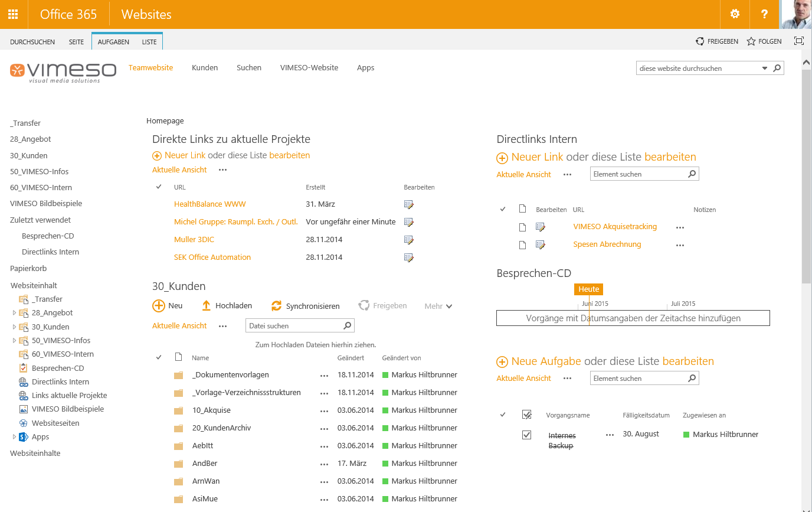Open the Kunden navigation menu item
Image resolution: width=812 pixels, height=512 pixels.
click(x=205, y=68)
